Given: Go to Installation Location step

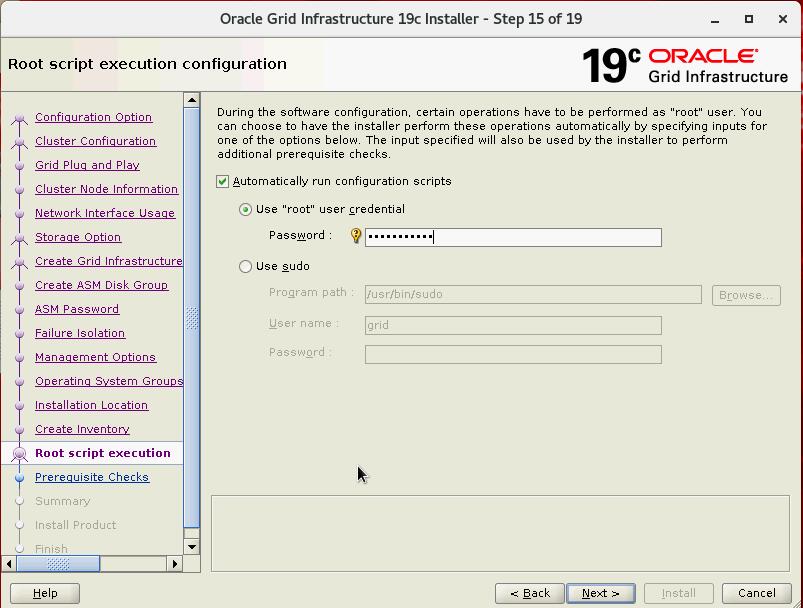Looking at the screenshot, I should pos(91,405).
